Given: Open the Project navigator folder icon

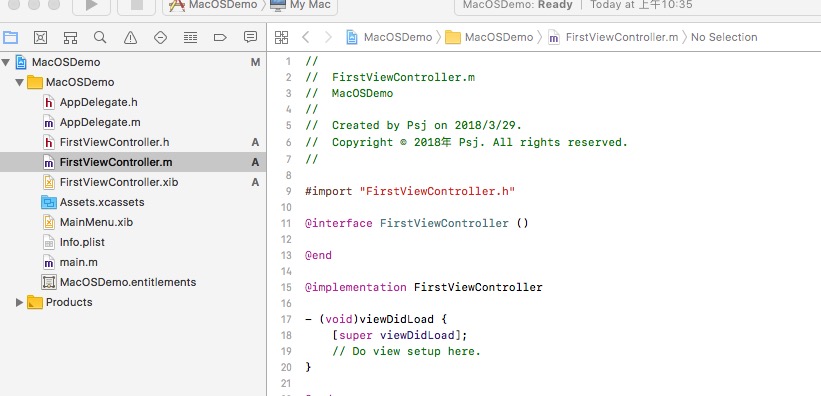Looking at the screenshot, I should point(10,37).
